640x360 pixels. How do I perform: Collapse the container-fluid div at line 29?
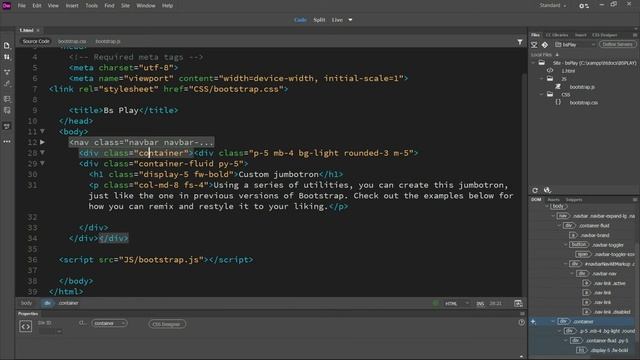pyautogui.click(x=42, y=163)
